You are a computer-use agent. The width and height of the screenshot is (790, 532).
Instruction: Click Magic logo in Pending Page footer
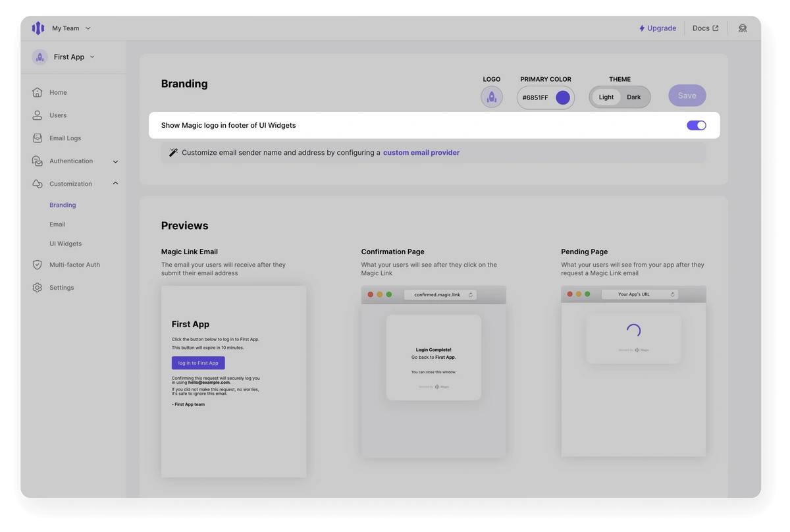[642, 350]
